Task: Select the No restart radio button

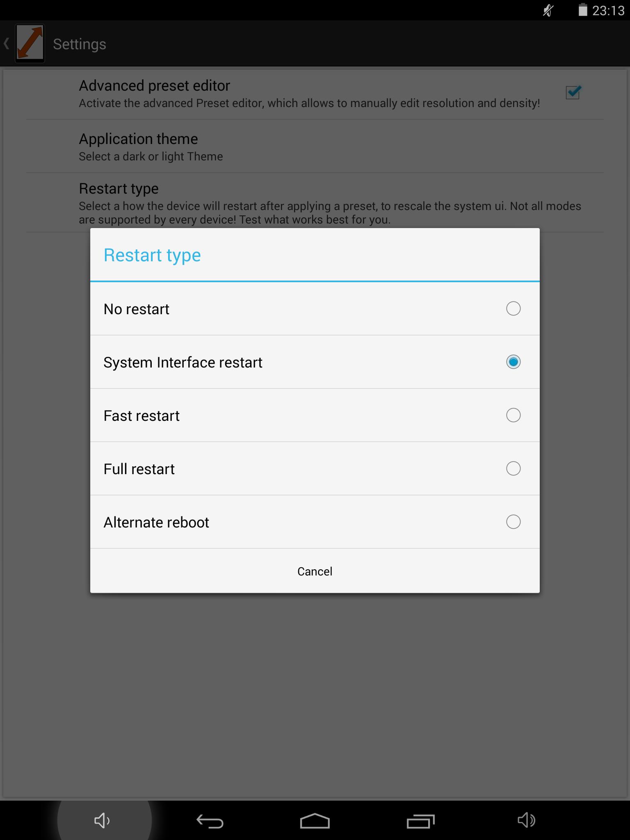Action: click(x=514, y=308)
